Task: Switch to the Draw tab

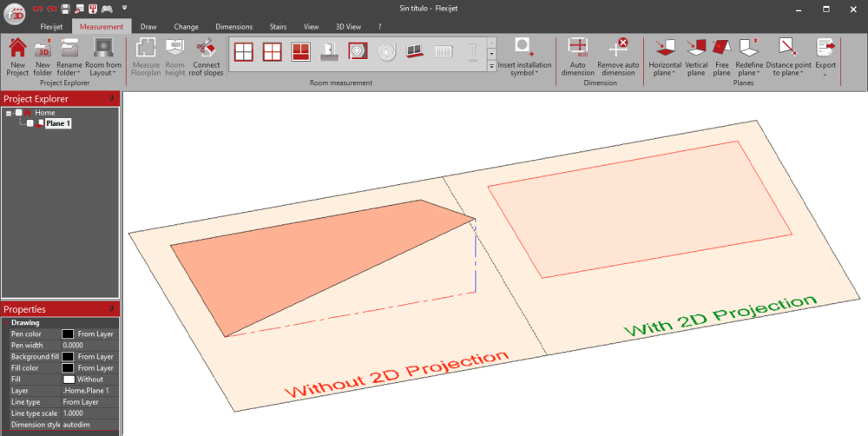Action: point(148,27)
